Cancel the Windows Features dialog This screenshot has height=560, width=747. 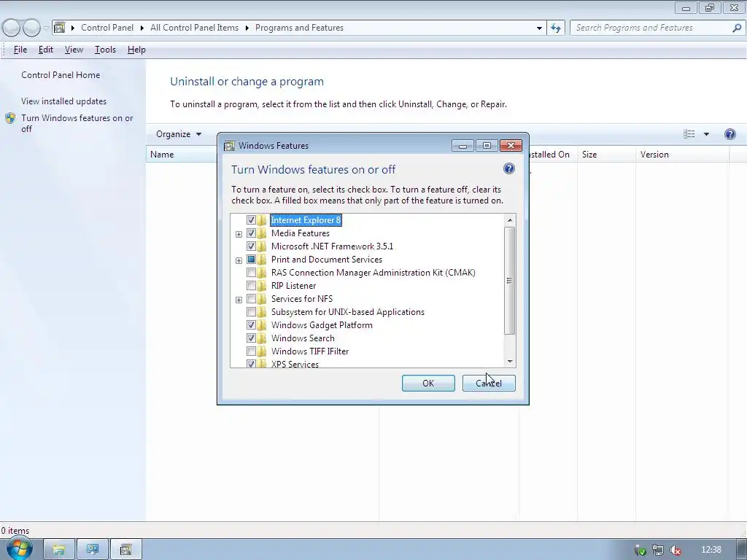coord(489,384)
